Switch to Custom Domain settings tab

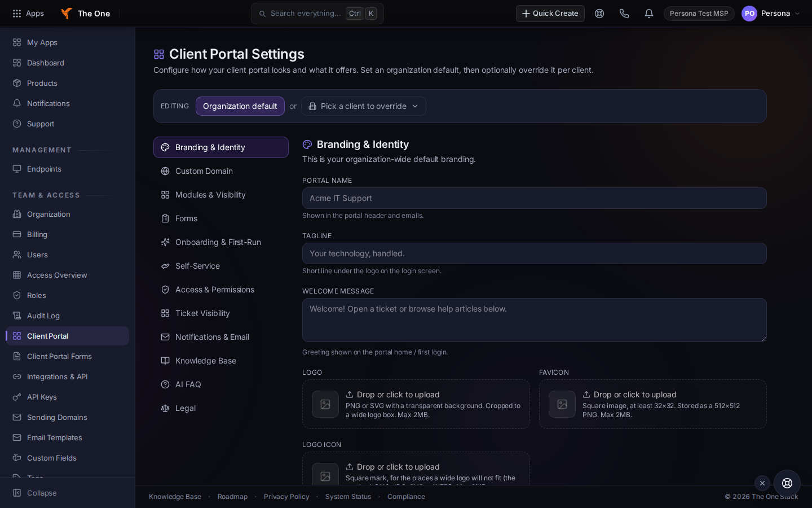[221, 171]
